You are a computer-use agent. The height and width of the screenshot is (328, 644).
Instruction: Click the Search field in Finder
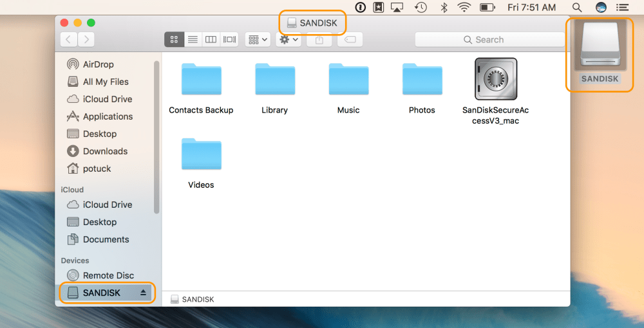[x=488, y=40]
